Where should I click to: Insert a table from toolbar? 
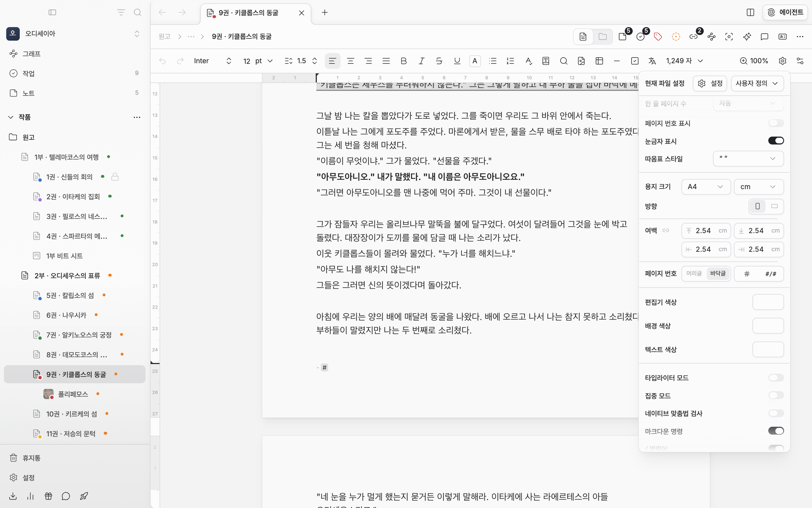(599, 61)
